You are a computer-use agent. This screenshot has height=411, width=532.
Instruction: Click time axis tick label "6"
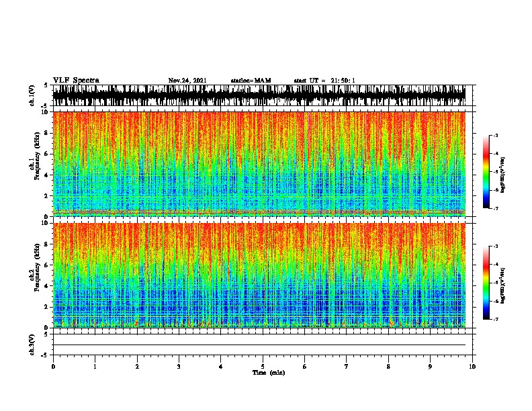tap(304, 367)
